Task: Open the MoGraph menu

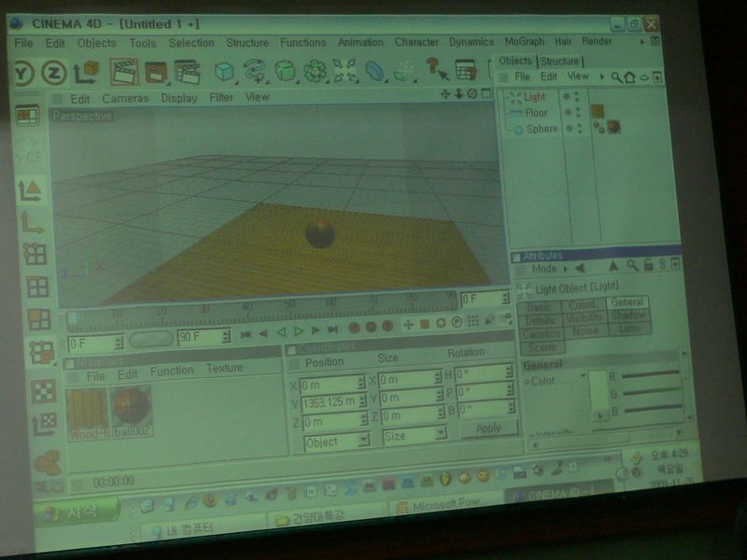Action: pyautogui.click(x=525, y=41)
